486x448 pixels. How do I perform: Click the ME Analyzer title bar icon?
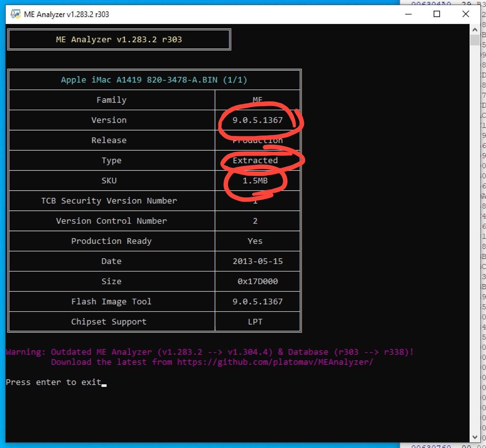pos(15,14)
